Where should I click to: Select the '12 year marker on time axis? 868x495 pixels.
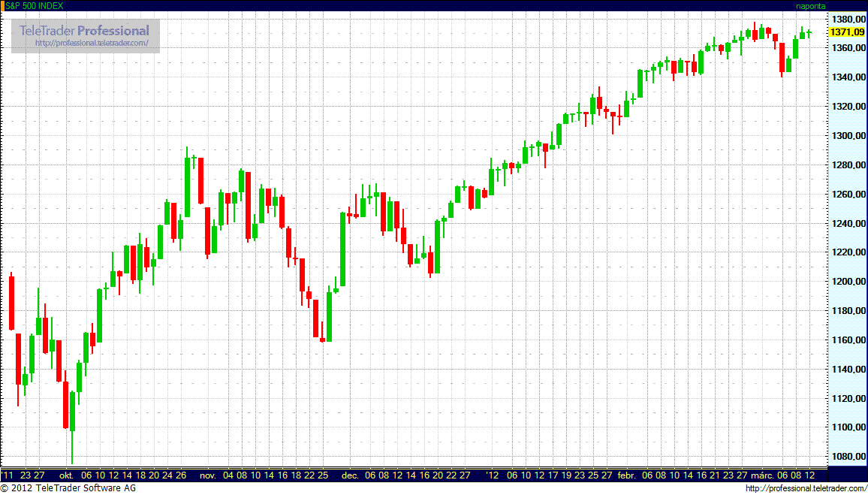point(492,475)
